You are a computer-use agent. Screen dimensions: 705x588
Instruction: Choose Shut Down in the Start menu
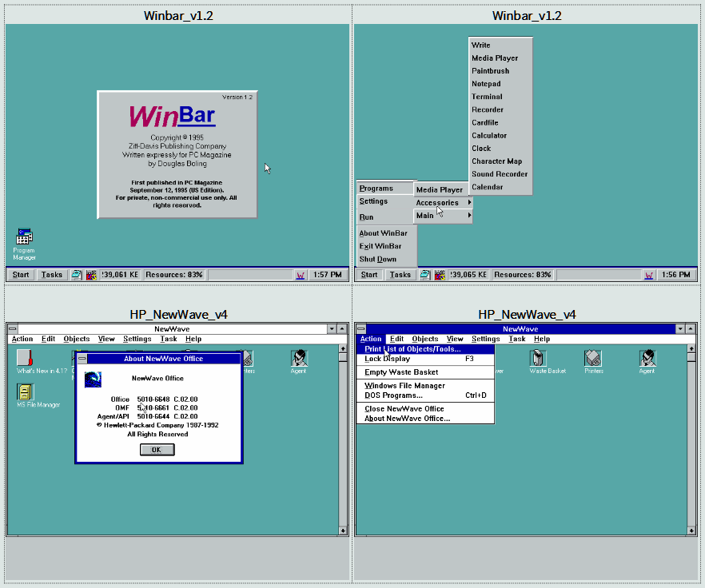click(385, 260)
